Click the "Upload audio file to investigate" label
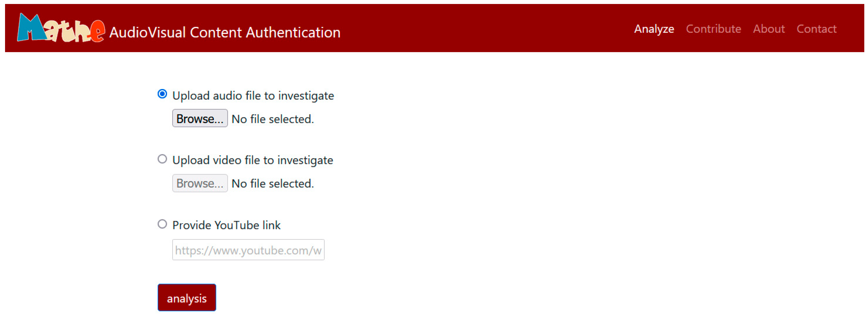The width and height of the screenshot is (868, 319). pos(253,96)
